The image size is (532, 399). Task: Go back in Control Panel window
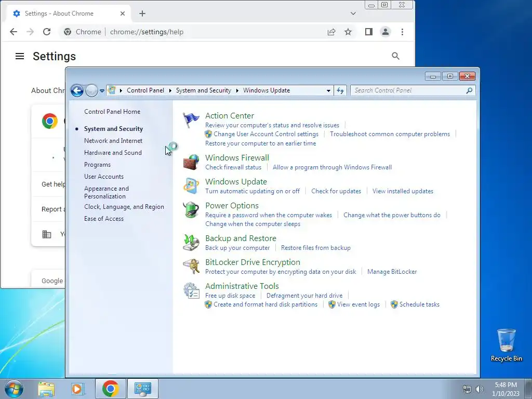(77, 90)
